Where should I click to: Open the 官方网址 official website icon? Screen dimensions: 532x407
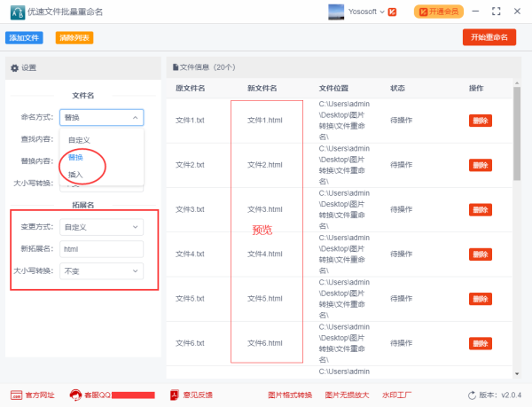coord(16,395)
